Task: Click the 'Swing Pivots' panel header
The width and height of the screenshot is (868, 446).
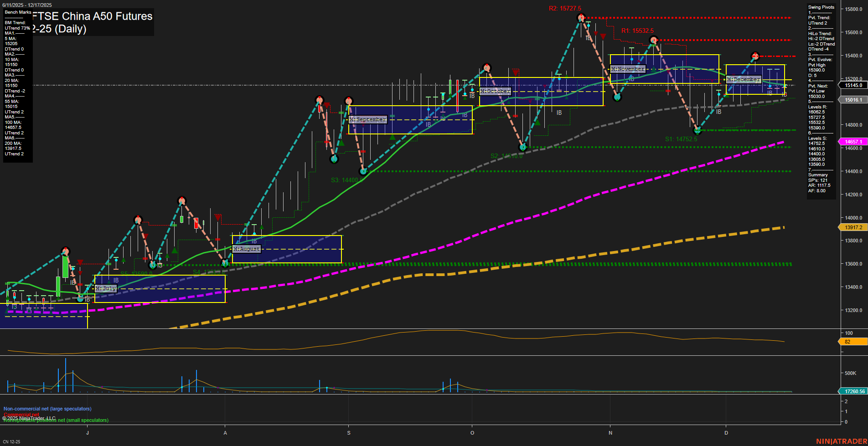Action: click(x=821, y=7)
